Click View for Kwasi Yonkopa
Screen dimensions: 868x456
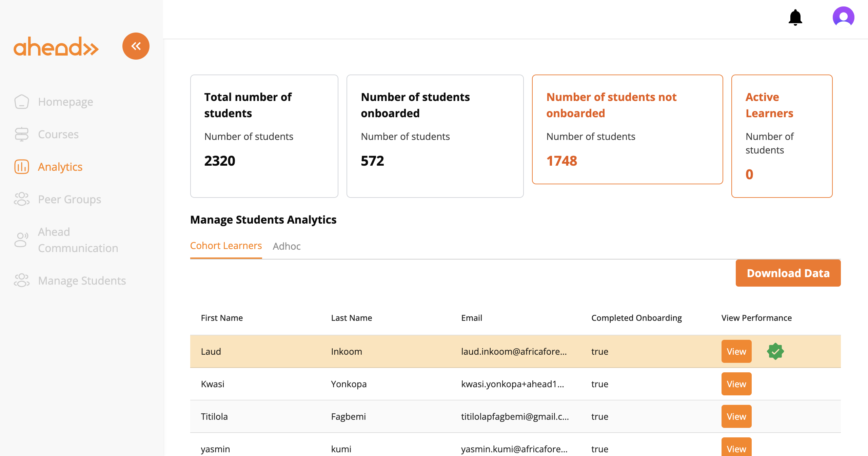point(736,384)
